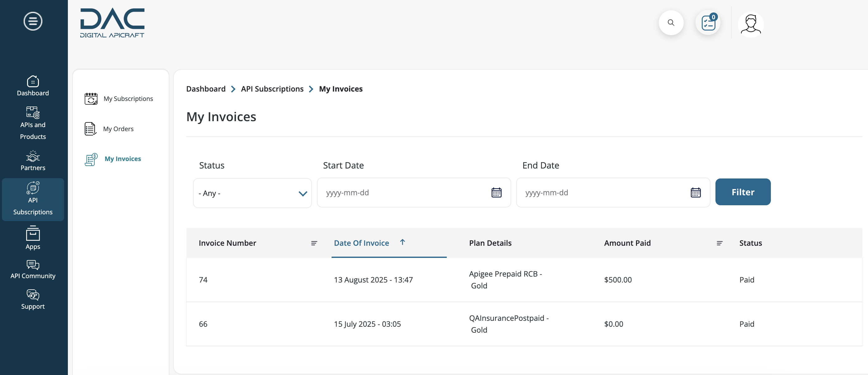Click the Partners handshake icon
The width and height of the screenshot is (868, 375).
coord(33,156)
